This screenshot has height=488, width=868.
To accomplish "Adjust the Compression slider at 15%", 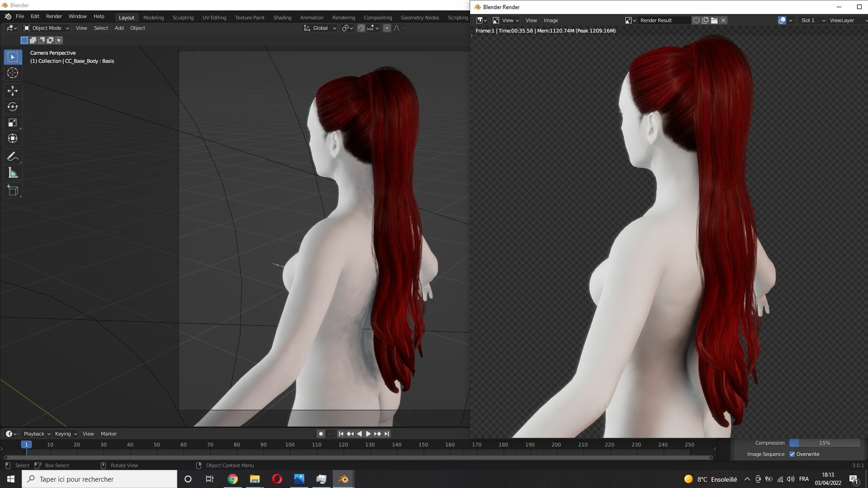I will click(x=825, y=443).
